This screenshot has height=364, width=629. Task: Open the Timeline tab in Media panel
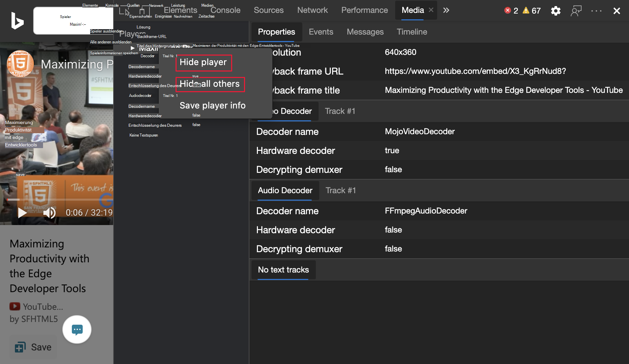[412, 32]
